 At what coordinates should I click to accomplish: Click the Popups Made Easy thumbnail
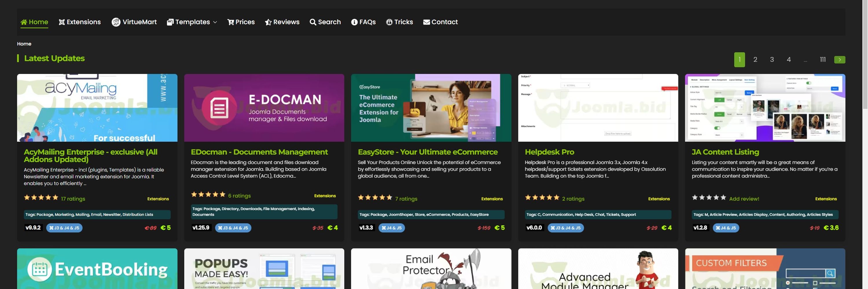[x=264, y=269]
